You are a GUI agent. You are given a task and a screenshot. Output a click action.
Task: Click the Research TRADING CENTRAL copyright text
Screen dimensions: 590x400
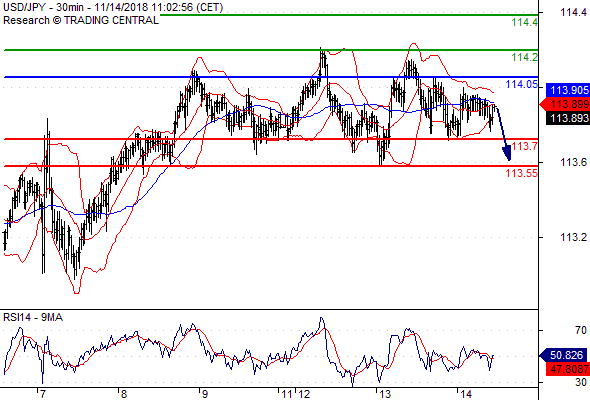81,20
